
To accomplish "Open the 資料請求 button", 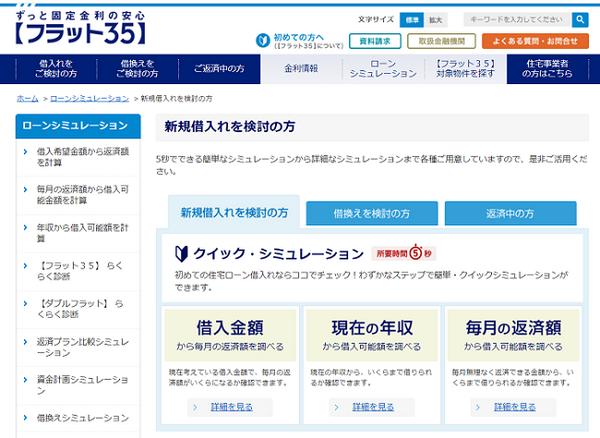I will pyautogui.click(x=375, y=41).
